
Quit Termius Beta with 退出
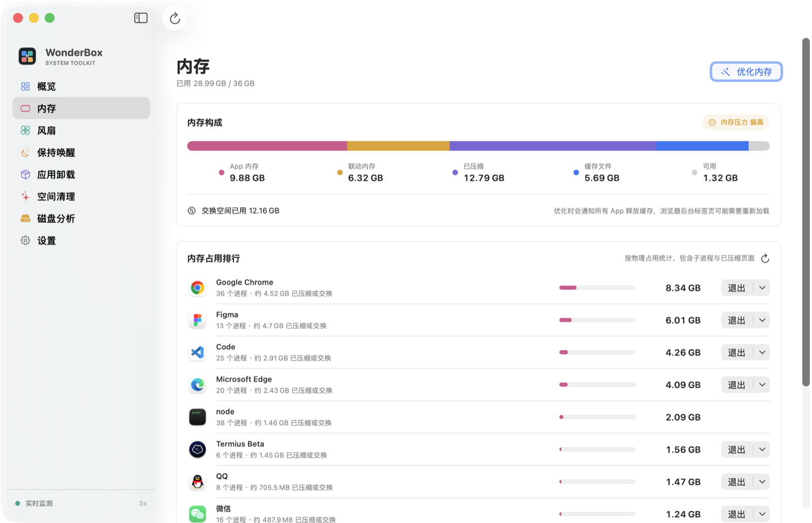click(737, 449)
